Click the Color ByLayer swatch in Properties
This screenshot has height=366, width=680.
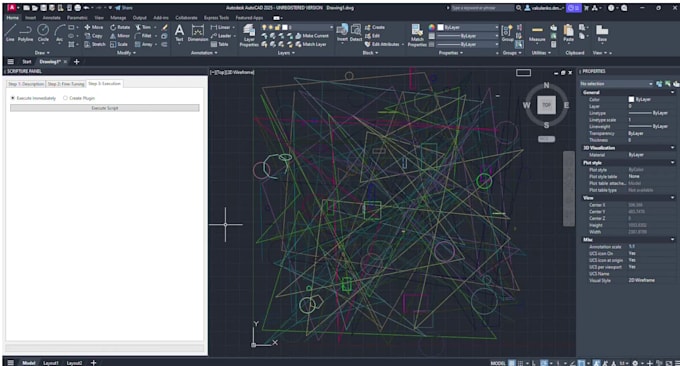coord(631,99)
